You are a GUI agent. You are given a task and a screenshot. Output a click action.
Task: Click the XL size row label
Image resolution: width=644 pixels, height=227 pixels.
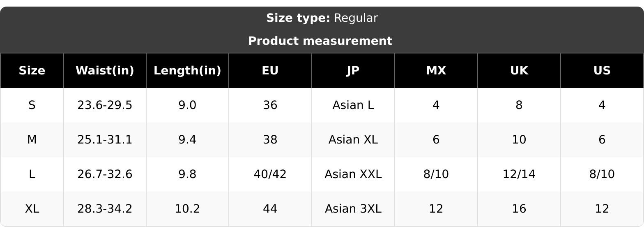pos(32,209)
